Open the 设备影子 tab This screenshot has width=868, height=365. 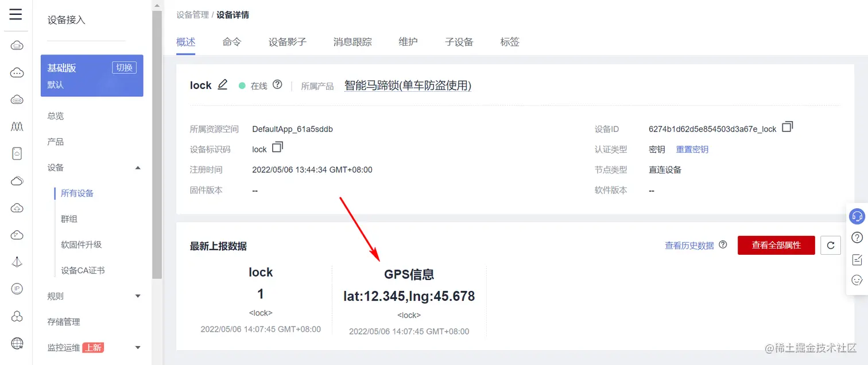(288, 42)
